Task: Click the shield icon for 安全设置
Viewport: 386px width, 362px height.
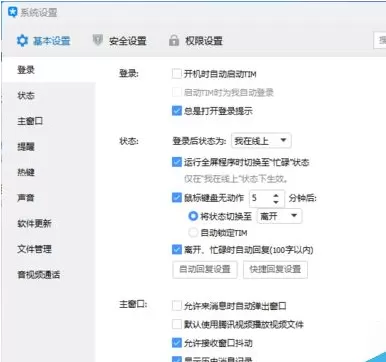Action: 97,40
